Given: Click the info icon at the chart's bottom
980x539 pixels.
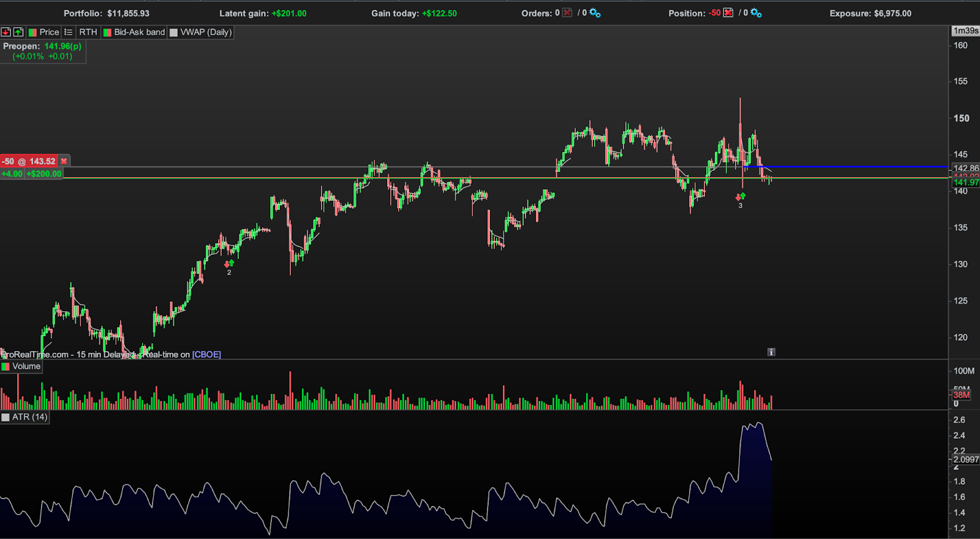Looking at the screenshot, I should point(771,352).
